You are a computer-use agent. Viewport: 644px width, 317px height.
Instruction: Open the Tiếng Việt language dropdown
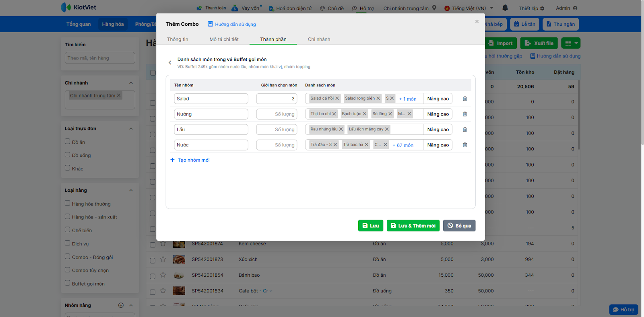[x=469, y=8]
